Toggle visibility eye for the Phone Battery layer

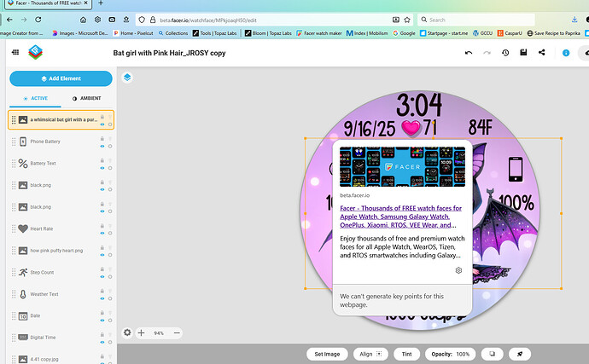click(x=102, y=147)
